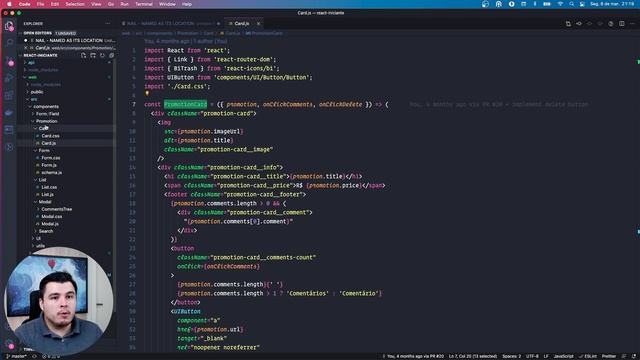Click Prettier status bar item
The width and height of the screenshot is (640, 360).
pyautogui.click(x=609, y=356)
